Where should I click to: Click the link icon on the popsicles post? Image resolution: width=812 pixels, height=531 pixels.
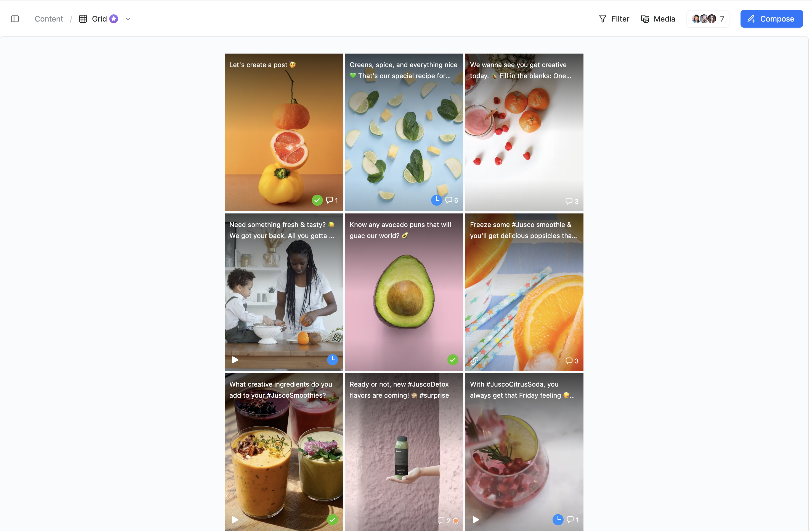tap(474, 361)
